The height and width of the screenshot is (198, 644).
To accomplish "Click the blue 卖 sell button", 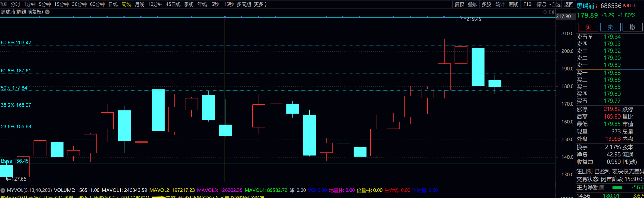I will (610, 27).
